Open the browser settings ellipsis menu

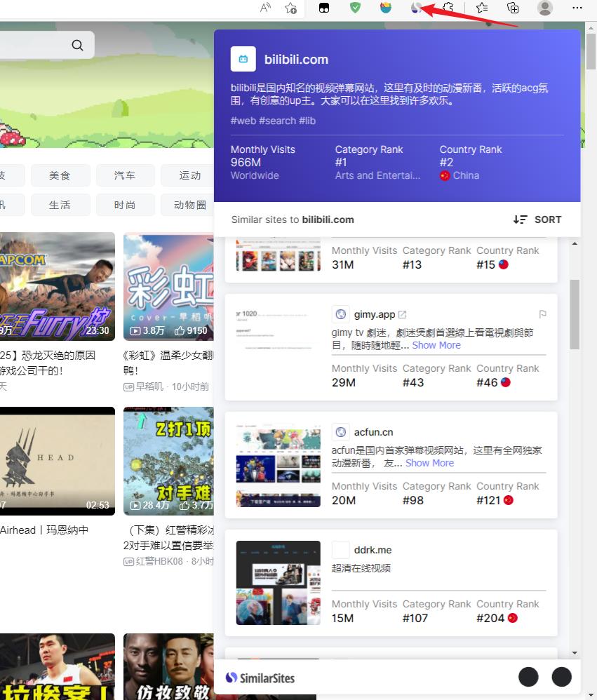click(x=577, y=8)
